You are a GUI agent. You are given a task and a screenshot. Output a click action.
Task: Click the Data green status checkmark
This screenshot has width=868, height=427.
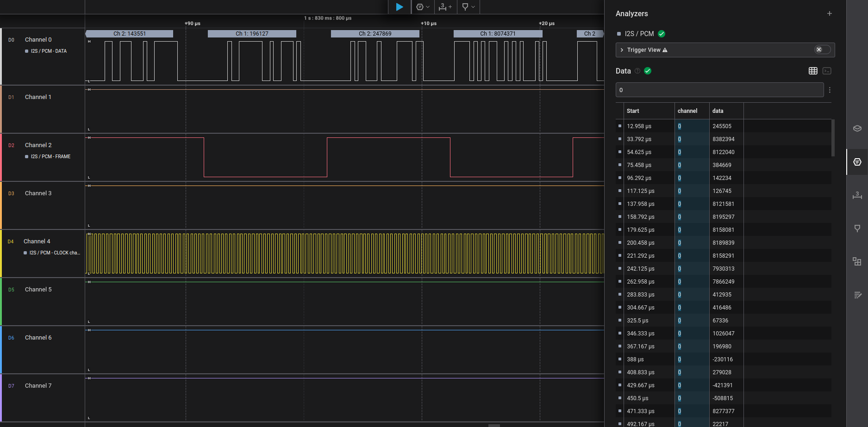[648, 71]
